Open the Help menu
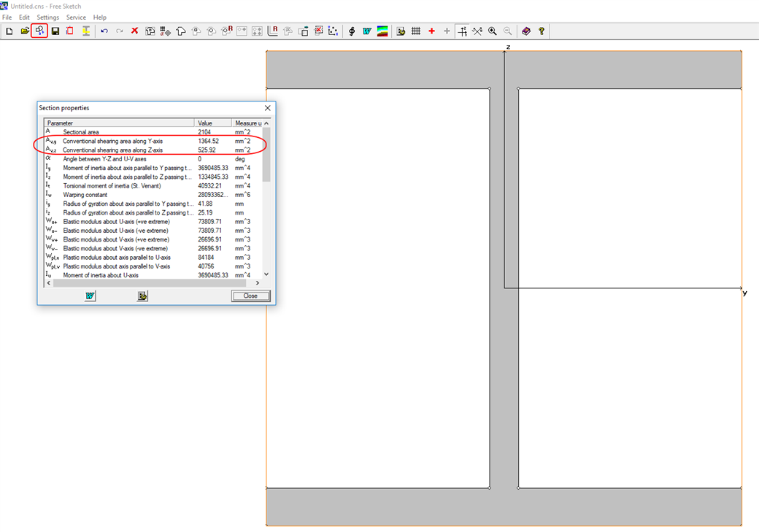 click(100, 18)
